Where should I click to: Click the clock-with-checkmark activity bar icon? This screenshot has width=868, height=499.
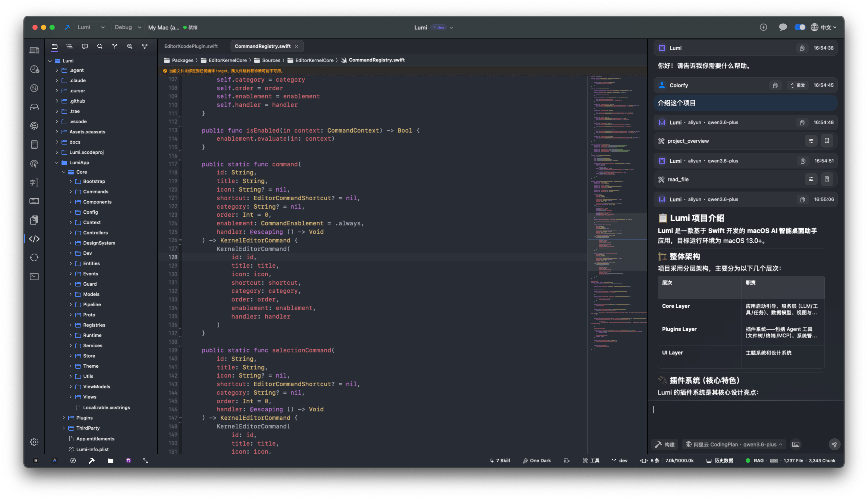point(34,69)
